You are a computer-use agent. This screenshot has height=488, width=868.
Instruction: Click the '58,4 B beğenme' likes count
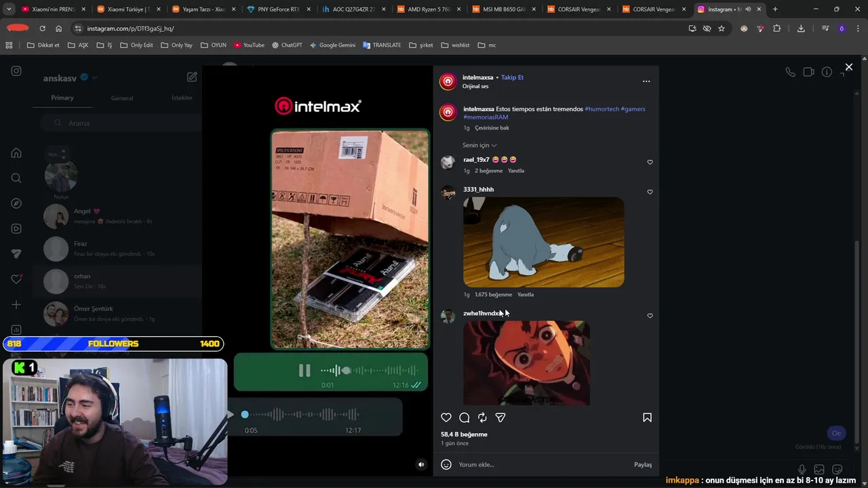click(x=465, y=434)
